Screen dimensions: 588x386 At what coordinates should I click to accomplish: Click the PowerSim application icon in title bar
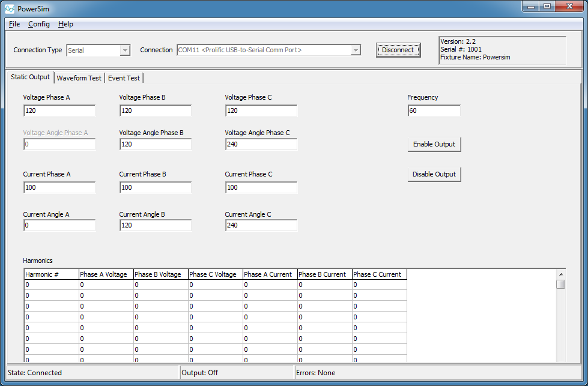10,8
